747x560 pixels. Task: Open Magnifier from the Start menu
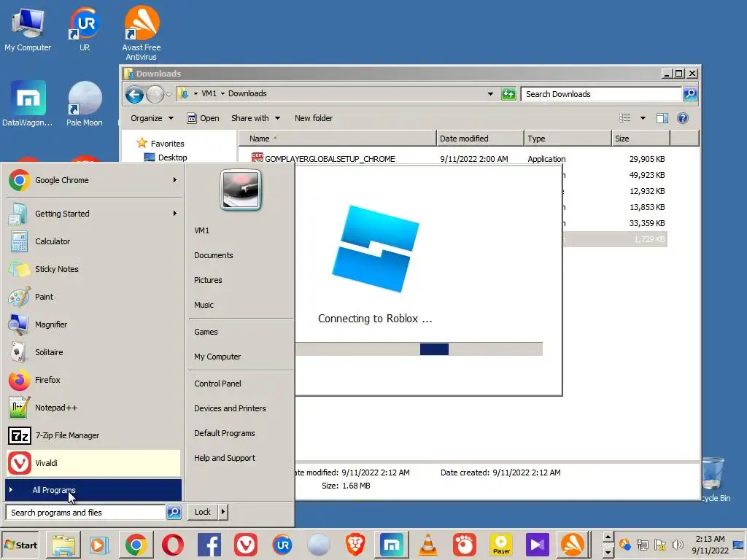pyautogui.click(x=93, y=324)
